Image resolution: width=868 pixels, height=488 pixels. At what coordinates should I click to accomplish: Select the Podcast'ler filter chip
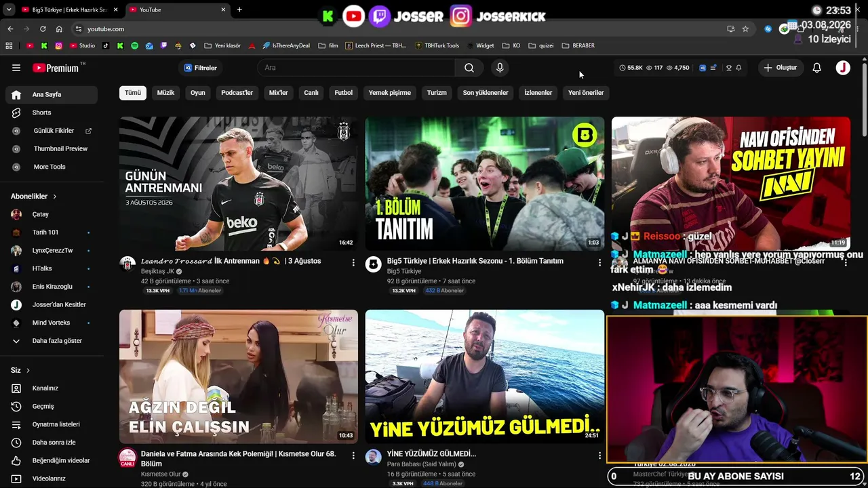click(x=237, y=93)
